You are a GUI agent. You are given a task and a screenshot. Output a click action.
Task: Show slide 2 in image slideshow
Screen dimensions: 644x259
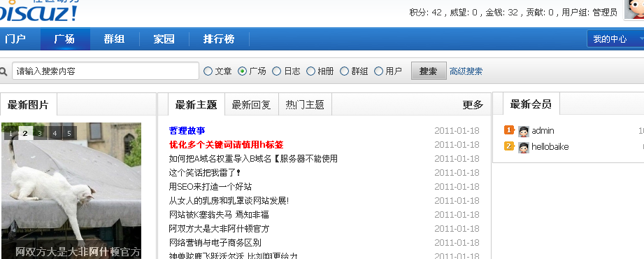tap(25, 133)
